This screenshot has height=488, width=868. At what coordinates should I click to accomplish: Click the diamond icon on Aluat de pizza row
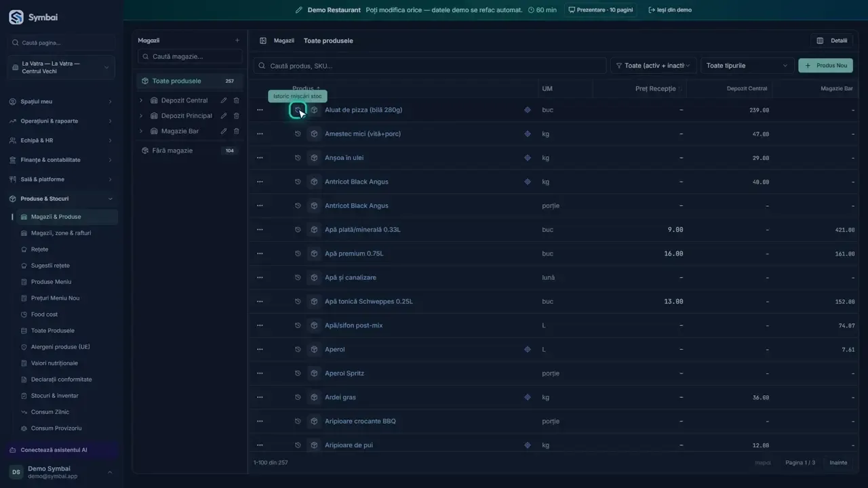(x=528, y=110)
